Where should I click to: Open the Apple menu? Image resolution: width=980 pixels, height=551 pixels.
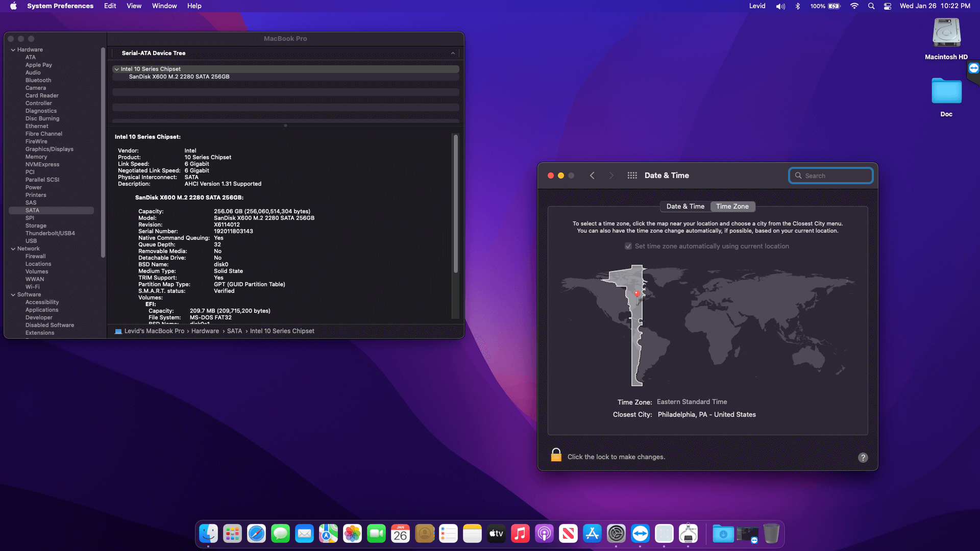pos(14,6)
